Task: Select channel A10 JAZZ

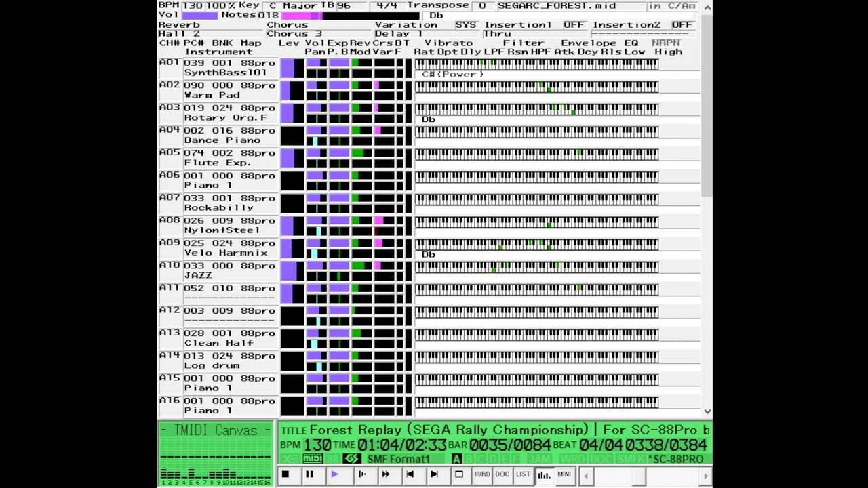Action: pyautogui.click(x=219, y=270)
